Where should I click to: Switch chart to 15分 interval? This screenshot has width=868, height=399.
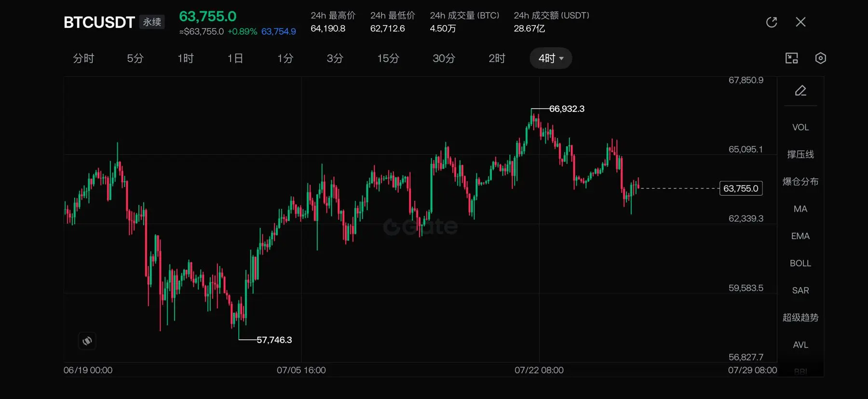coord(388,58)
